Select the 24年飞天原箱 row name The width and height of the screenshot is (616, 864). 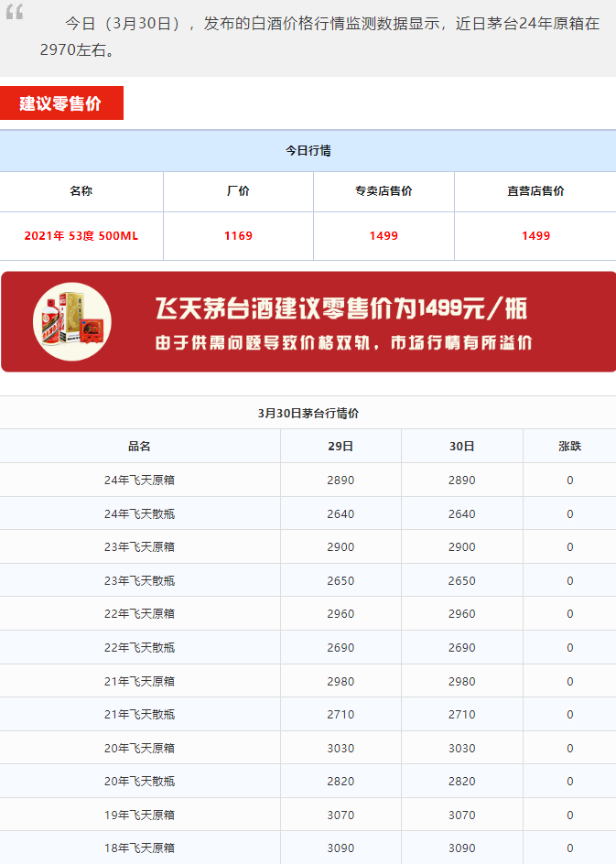[139, 480]
